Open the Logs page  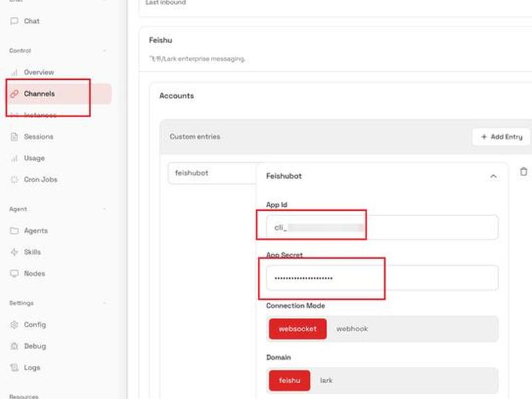(x=32, y=368)
